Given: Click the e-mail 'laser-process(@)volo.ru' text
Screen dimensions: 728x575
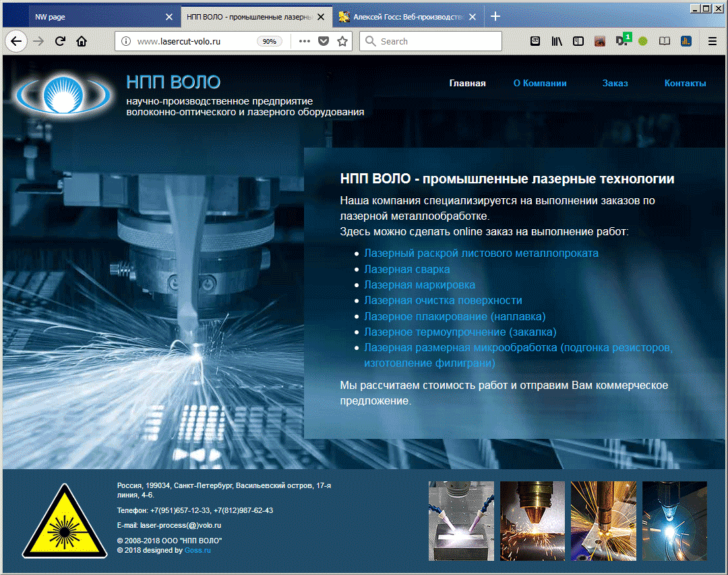Looking at the screenshot, I should click(181, 525).
